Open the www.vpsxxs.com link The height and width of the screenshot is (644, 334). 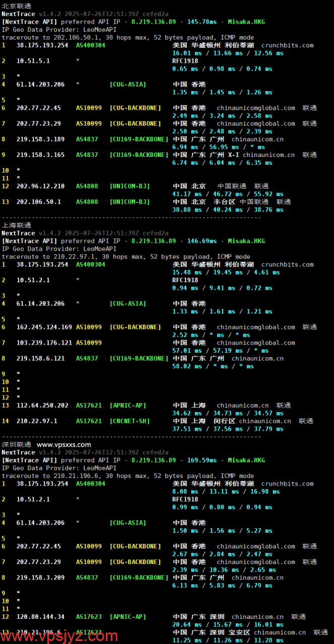pos(64,445)
